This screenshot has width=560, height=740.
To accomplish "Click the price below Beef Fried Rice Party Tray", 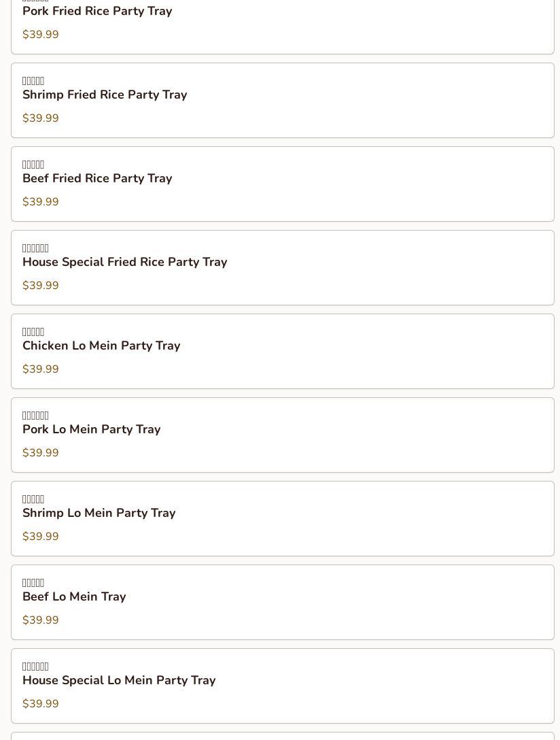I will tap(41, 202).
